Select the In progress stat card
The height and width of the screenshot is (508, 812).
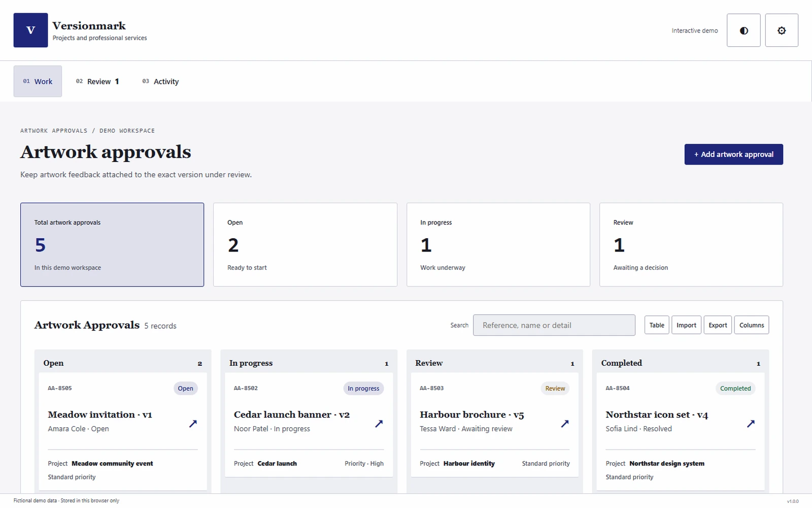[x=498, y=245]
